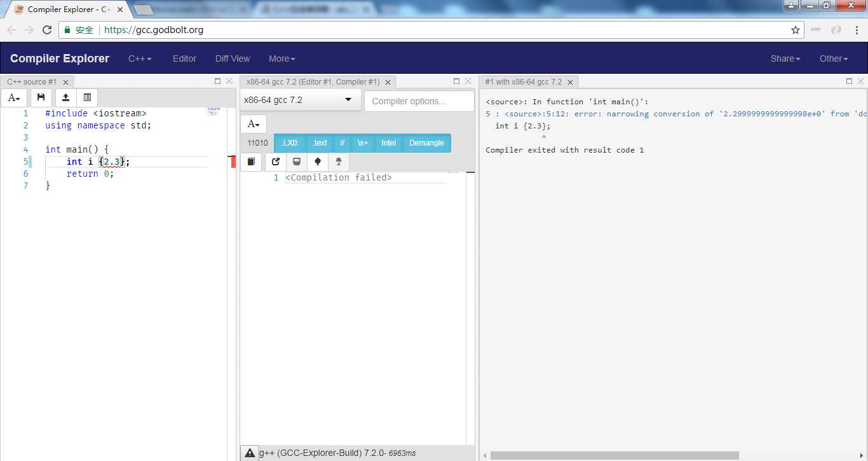Click the horizontal scrollbar in output pane
The width and height of the screenshot is (868, 461).
pyautogui.click(x=614, y=455)
